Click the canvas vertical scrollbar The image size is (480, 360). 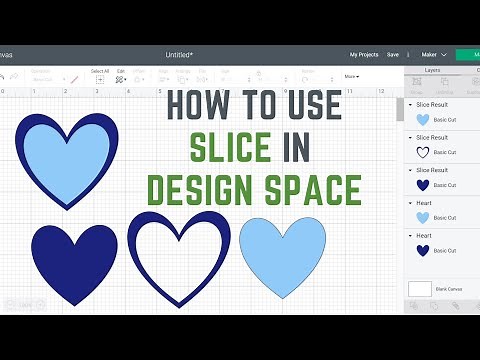point(400,109)
